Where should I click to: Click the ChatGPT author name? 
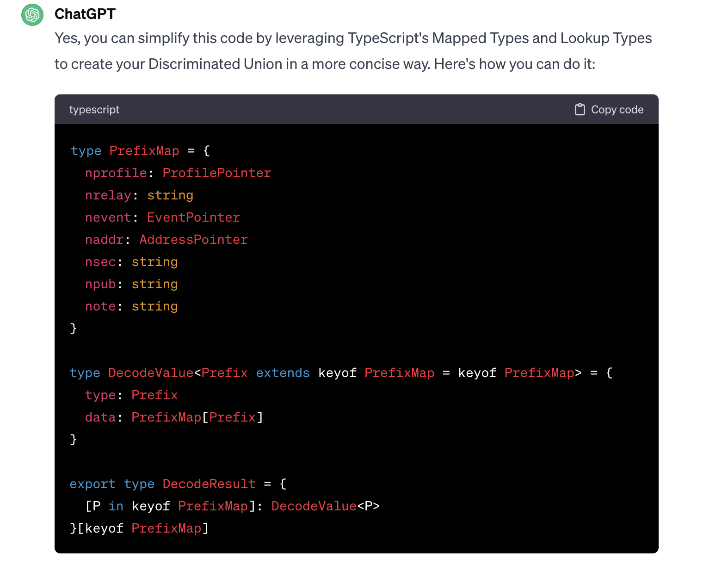(x=85, y=14)
